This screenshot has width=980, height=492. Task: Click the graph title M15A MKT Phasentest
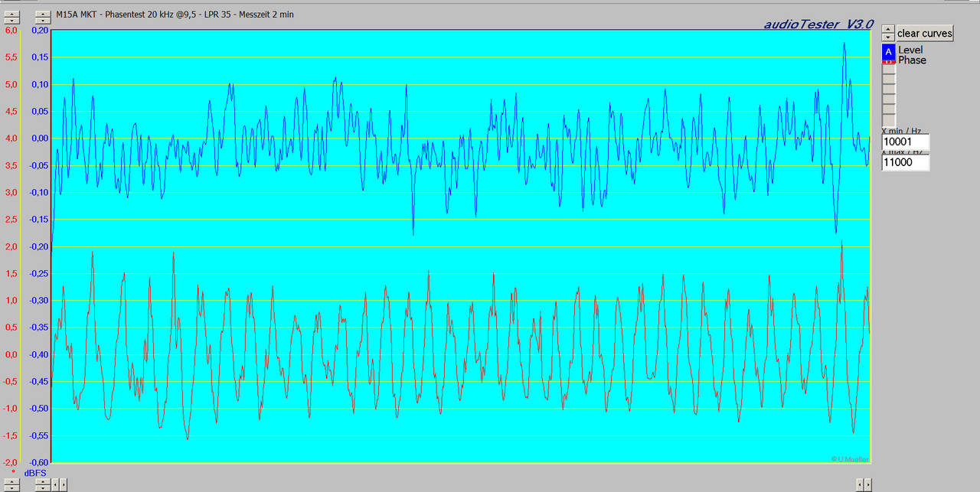[x=175, y=15]
